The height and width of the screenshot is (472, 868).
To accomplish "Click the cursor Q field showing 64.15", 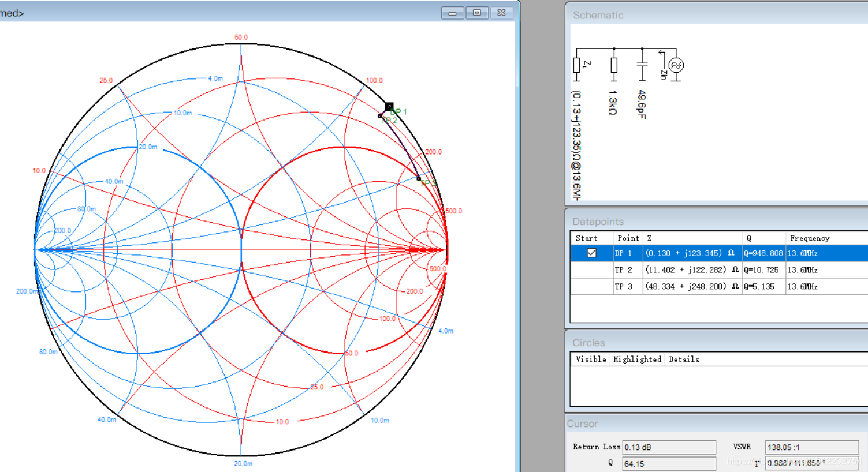I will click(x=669, y=463).
